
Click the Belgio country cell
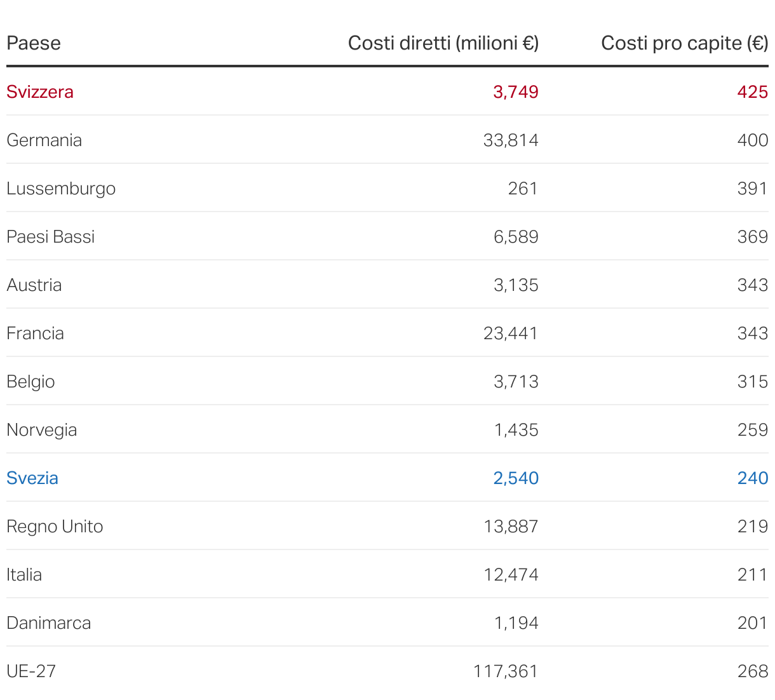click(30, 382)
